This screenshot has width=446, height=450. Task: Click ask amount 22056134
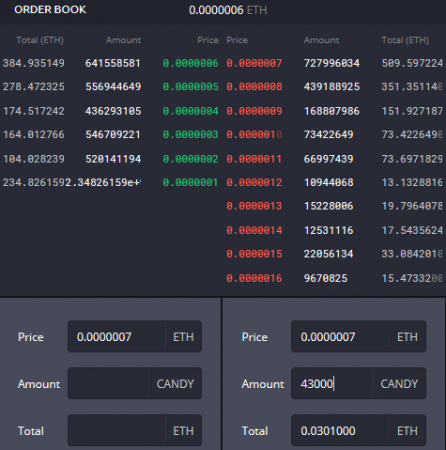(x=329, y=254)
